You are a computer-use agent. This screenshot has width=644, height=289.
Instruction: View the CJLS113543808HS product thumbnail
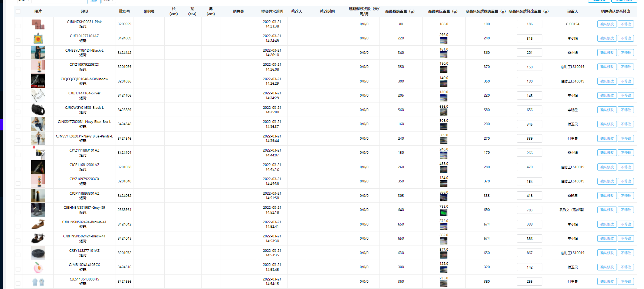pyautogui.click(x=38, y=282)
